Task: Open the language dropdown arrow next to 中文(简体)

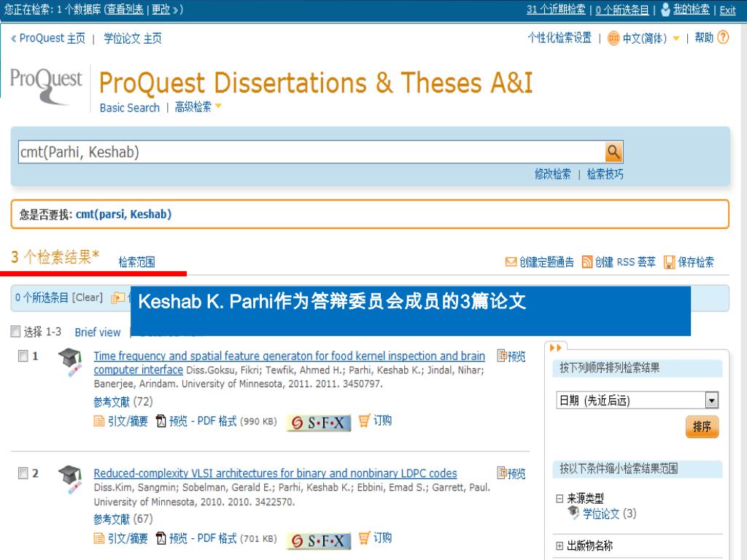Action: 676,39
